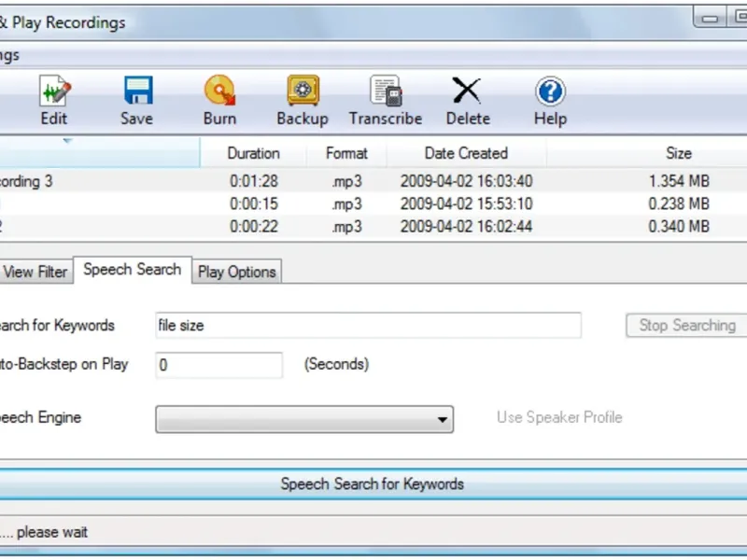Click the 0.340 MB size cell

point(679,226)
